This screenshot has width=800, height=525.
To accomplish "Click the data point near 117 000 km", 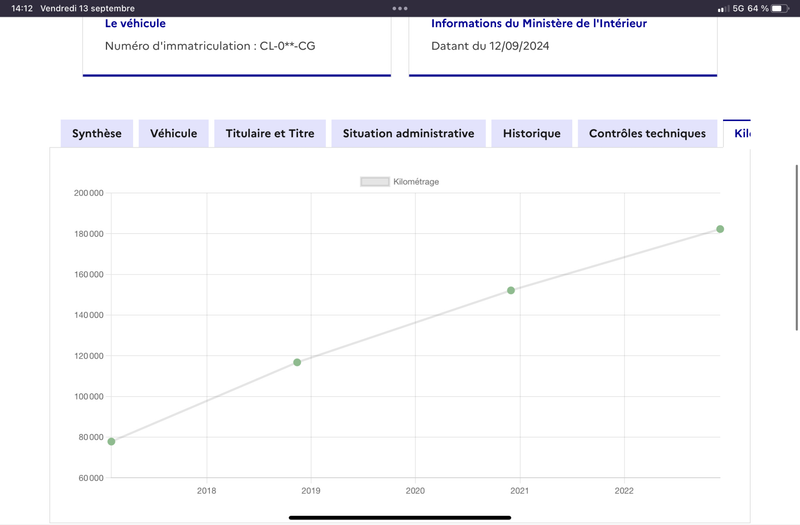I will (297, 362).
